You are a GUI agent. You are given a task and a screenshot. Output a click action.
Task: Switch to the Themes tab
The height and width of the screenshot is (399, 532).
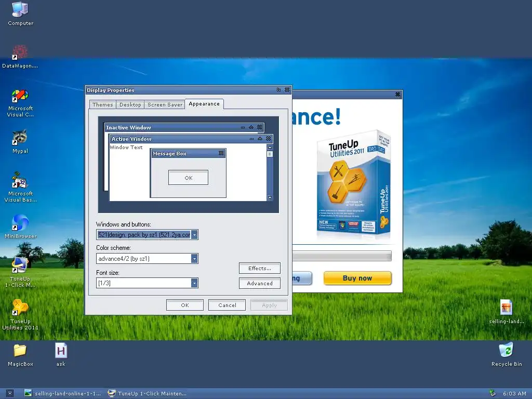coord(102,104)
